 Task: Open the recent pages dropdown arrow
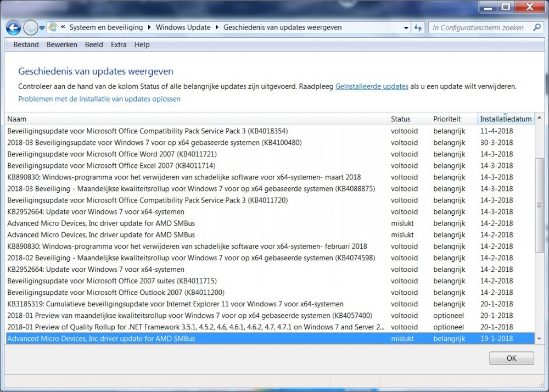point(42,28)
